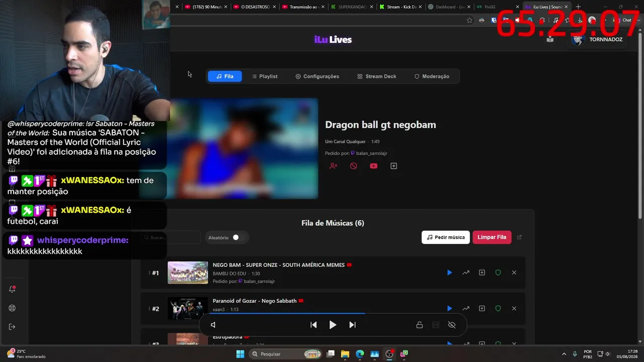
Task: Go to the Stream Deck tab
Action: pos(377,76)
